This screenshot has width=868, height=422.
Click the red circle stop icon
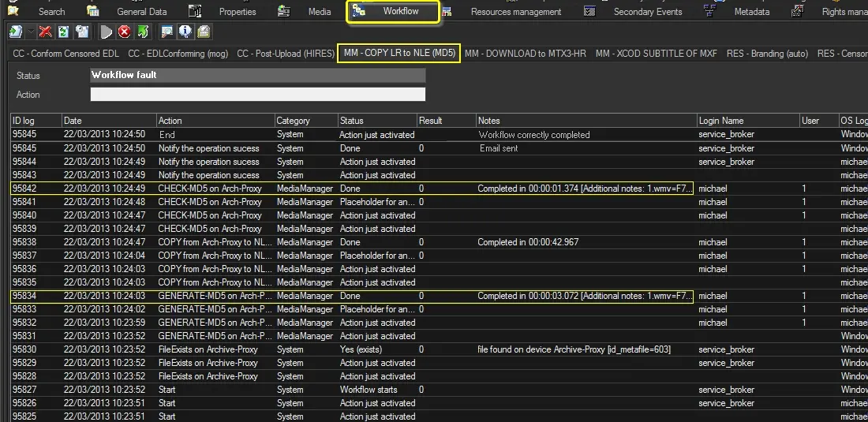(x=125, y=32)
